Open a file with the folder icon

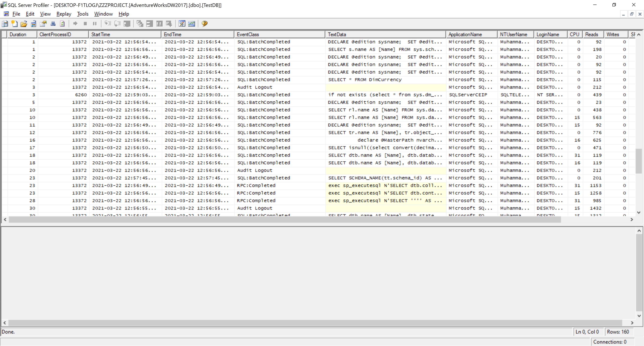pos(24,24)
